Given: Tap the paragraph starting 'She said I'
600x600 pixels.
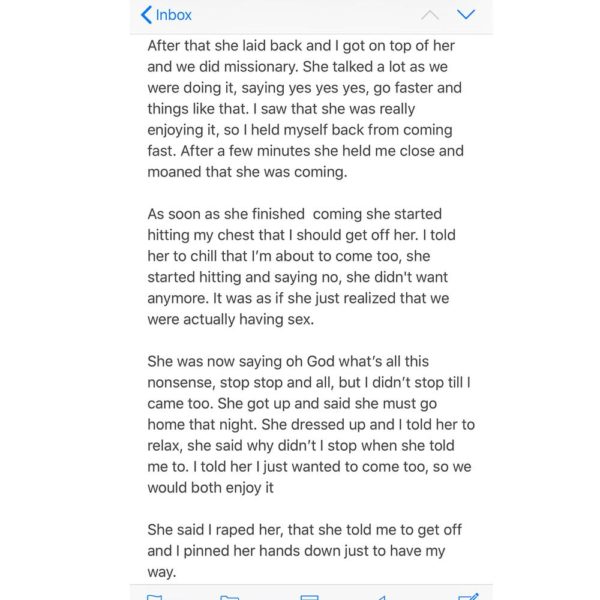Looking at the screenshot, I should pos(305,551).
